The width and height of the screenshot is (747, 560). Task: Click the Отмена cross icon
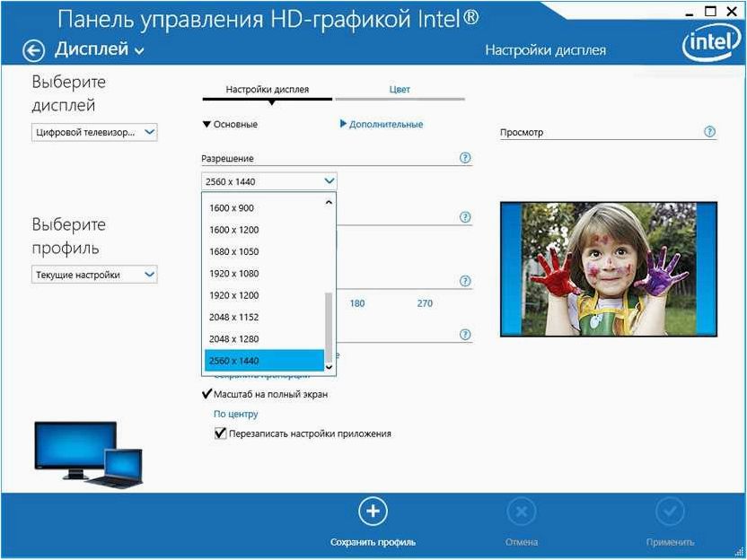pyautogui.click(x=522, y=512)
